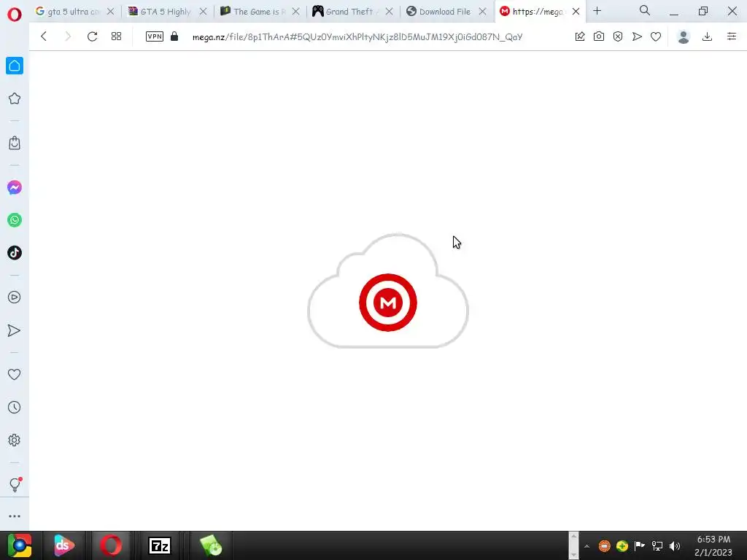Open 7-Zip from the taskbar
Screen dimensions: 747x560
pos(160,545)
